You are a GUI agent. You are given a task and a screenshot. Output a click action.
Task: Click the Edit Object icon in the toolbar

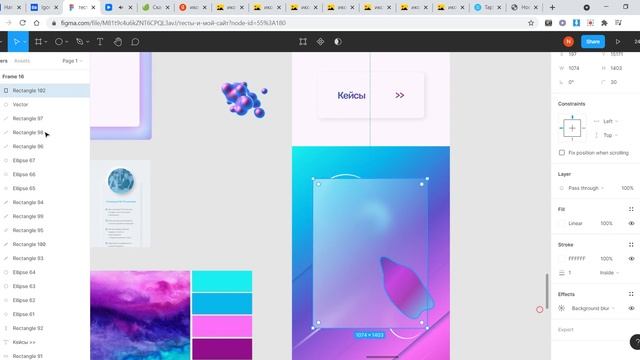303,42
